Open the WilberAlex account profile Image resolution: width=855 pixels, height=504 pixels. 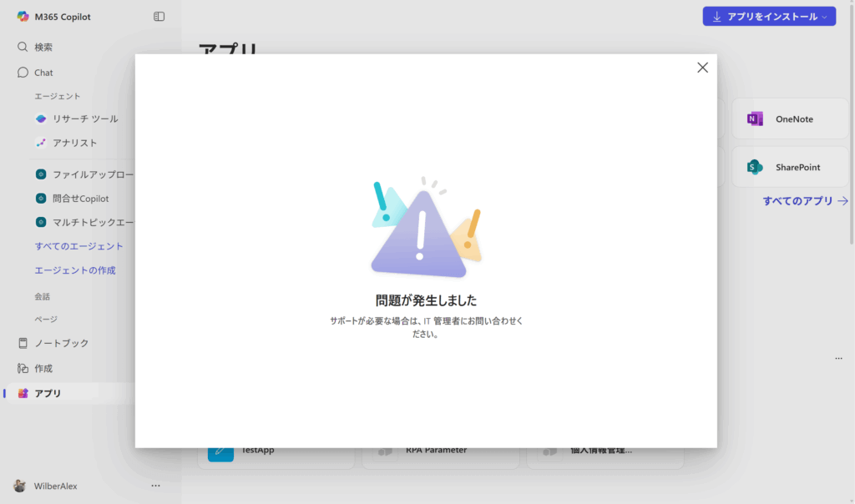55,486
